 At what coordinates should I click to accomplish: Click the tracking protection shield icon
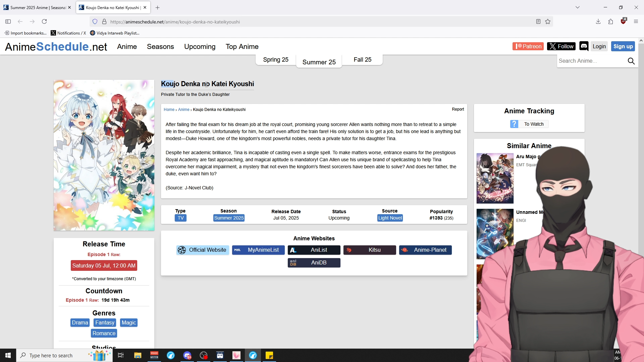point(95,21)
